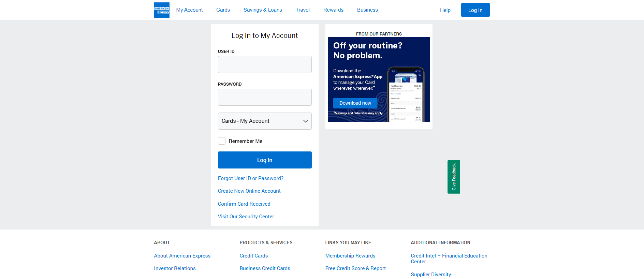The width and height of the screenshot is (644, 279).
Task: Toggle the Remember Me checkbox
Action: click(x=222, y=141)
